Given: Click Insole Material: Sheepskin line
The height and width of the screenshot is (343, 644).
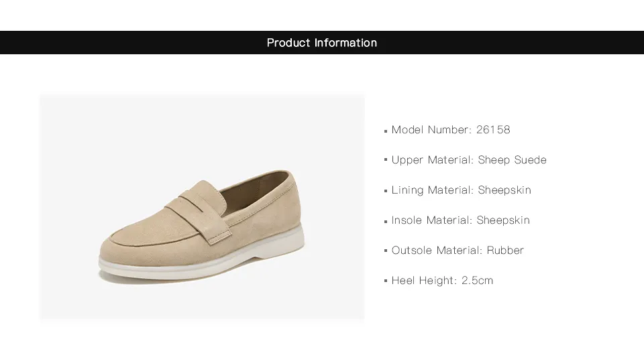Looking at the screenshot, I should [460, 220].
